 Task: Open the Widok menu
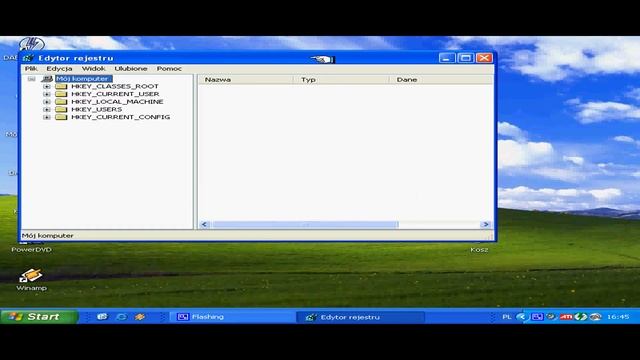pos(93,69)
